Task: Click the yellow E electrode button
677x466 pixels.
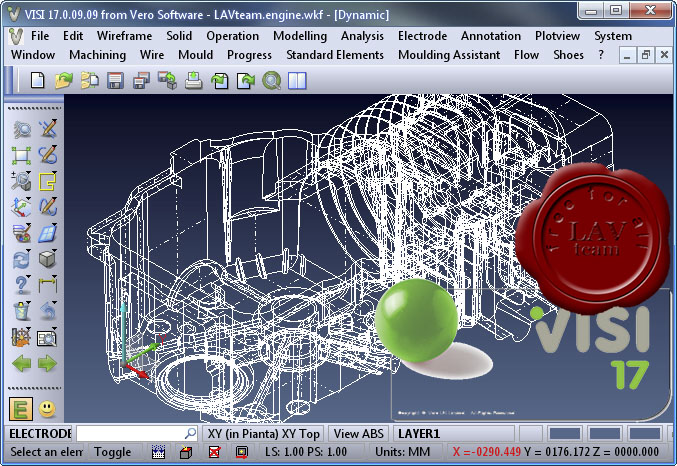Action: [x=20, y=408]
